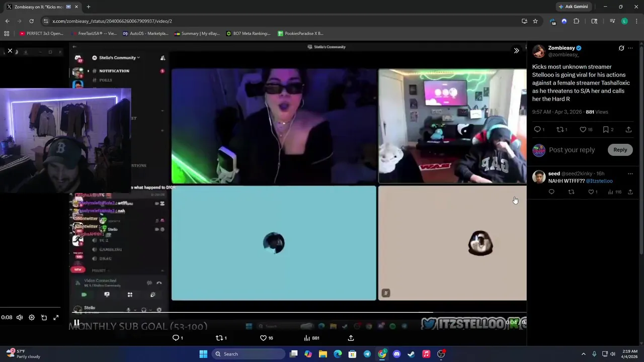Open the @zombieasy_ handle link

[x=563, y=55]
